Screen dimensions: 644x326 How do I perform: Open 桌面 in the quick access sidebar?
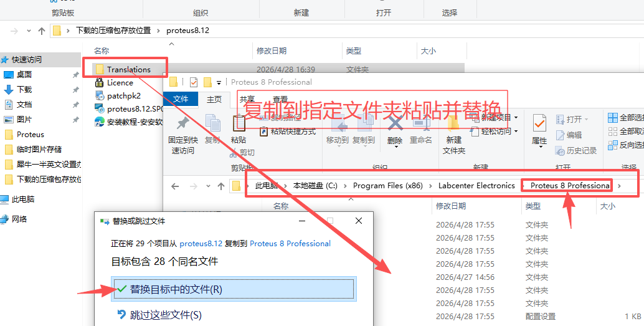pos(18,74)
